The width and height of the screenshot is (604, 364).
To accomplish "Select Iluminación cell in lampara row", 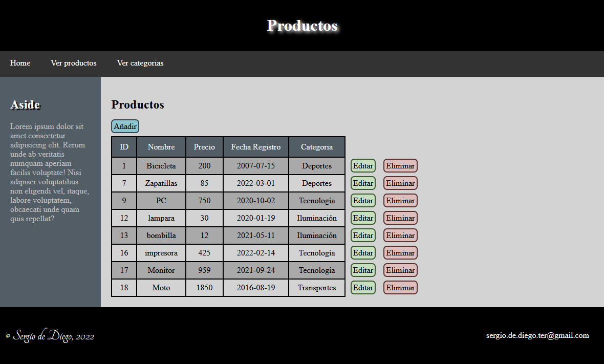I will coord(317,218).
